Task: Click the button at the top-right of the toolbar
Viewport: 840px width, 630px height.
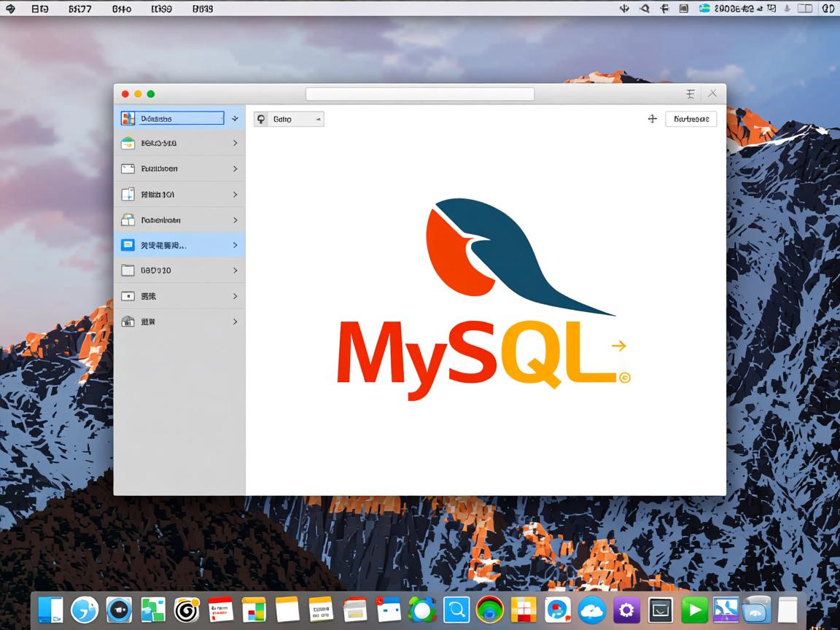Action: 691,118
